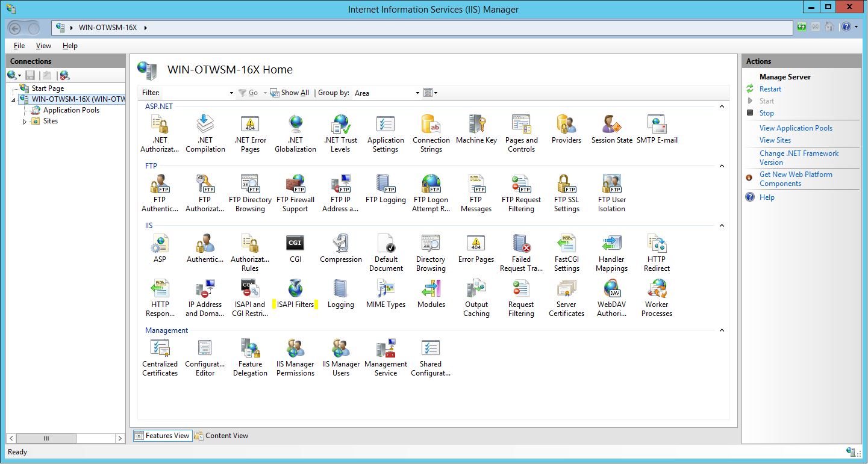Open FTP Logging feature
The image size is (868, 464).
coord(386,188)
